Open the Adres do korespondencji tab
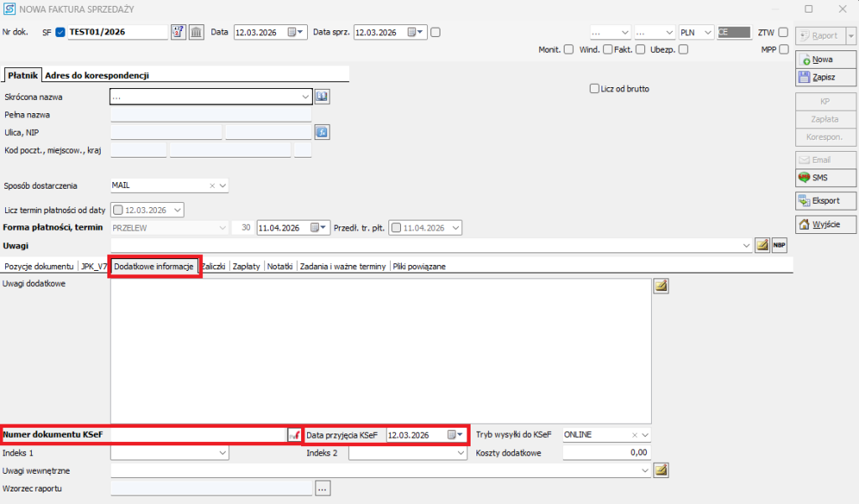Screen dimensions: 859x504 (96, 75)
